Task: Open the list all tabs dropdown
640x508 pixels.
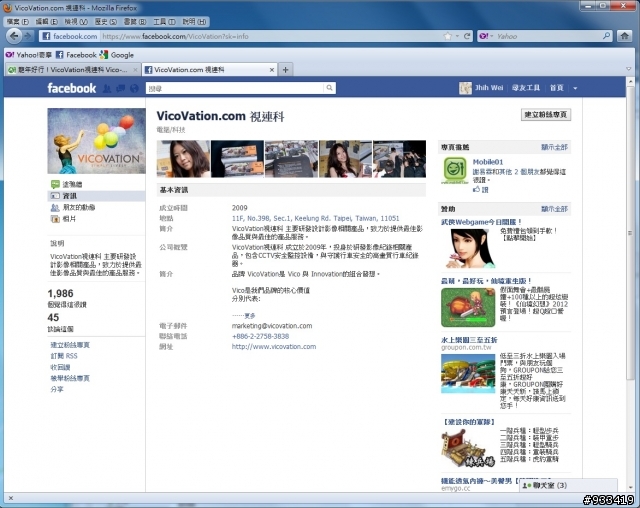Action: (x=629, y=69)
